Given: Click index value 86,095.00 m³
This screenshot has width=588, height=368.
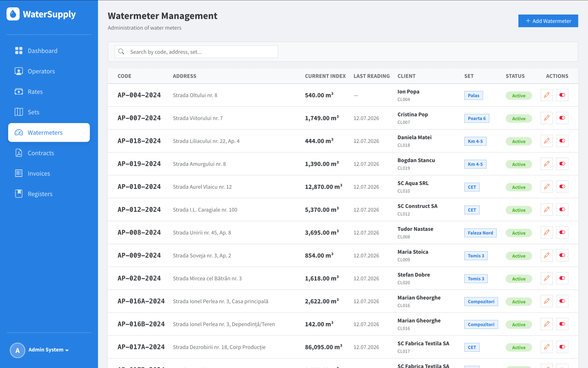Looking at the screenshot, I should (323, 347).
